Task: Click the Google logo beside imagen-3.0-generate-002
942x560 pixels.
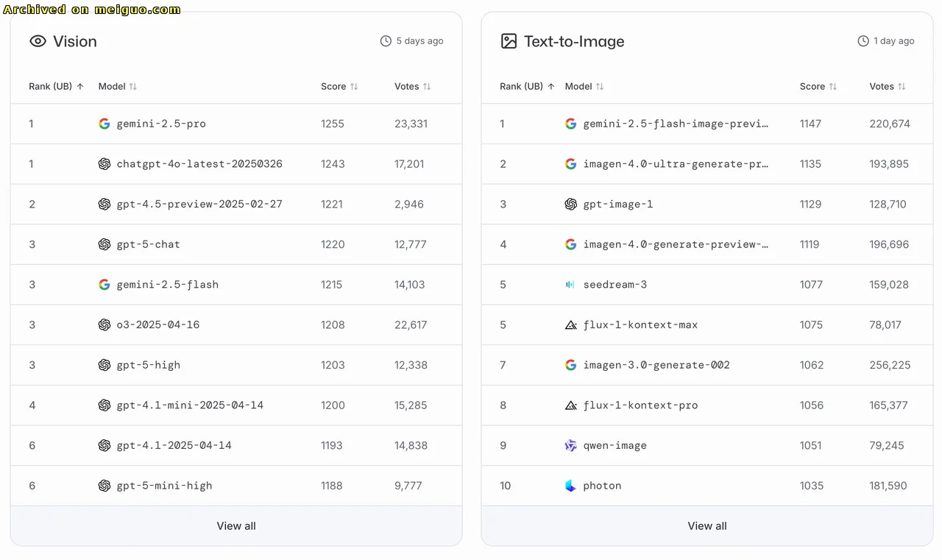Action: pos(571,365)
